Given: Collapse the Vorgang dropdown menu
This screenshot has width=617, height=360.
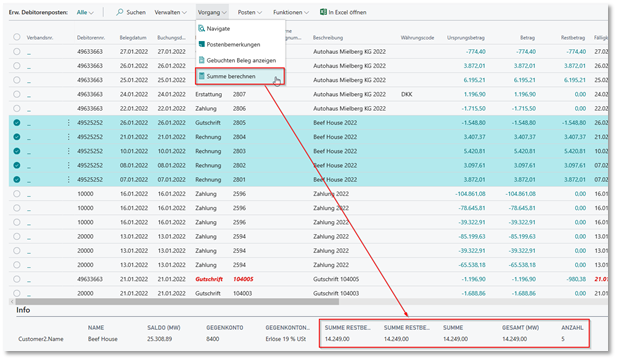Looking at the screenshot, I should 212,12.
